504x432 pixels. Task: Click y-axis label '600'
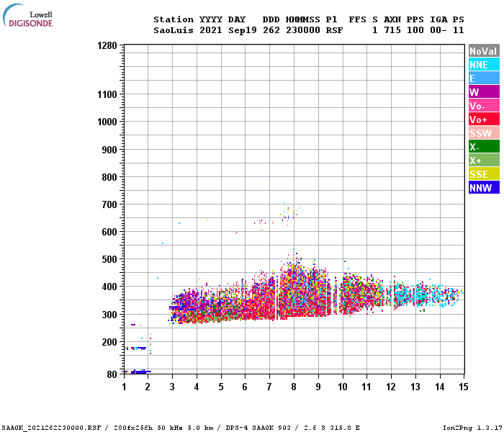[109, 232]
